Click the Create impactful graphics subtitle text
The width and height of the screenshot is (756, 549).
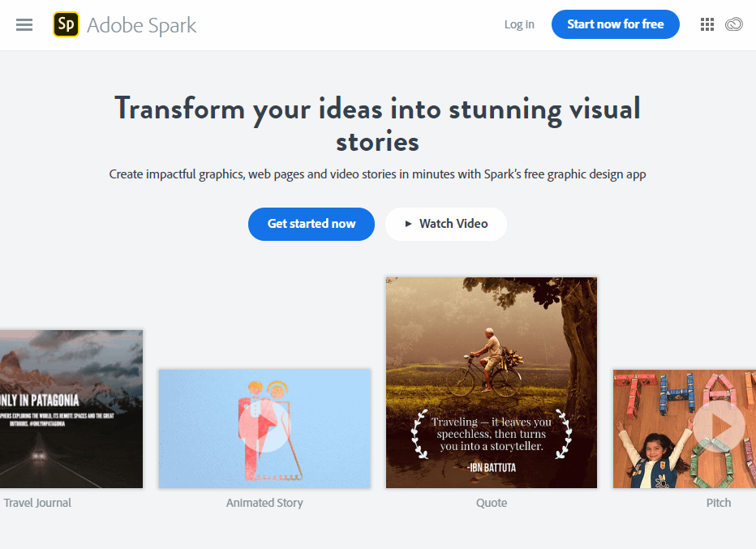point(377,174)
